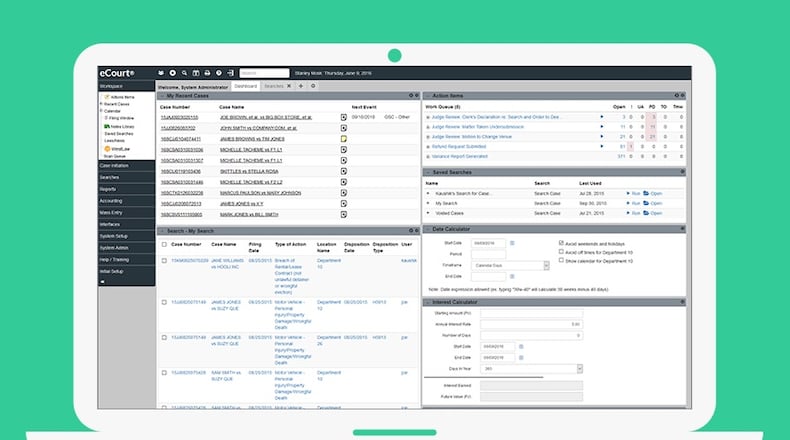Toggle Avoid off times for Department 10
This screenshot has height=440, width=790.
pos(561,252)
